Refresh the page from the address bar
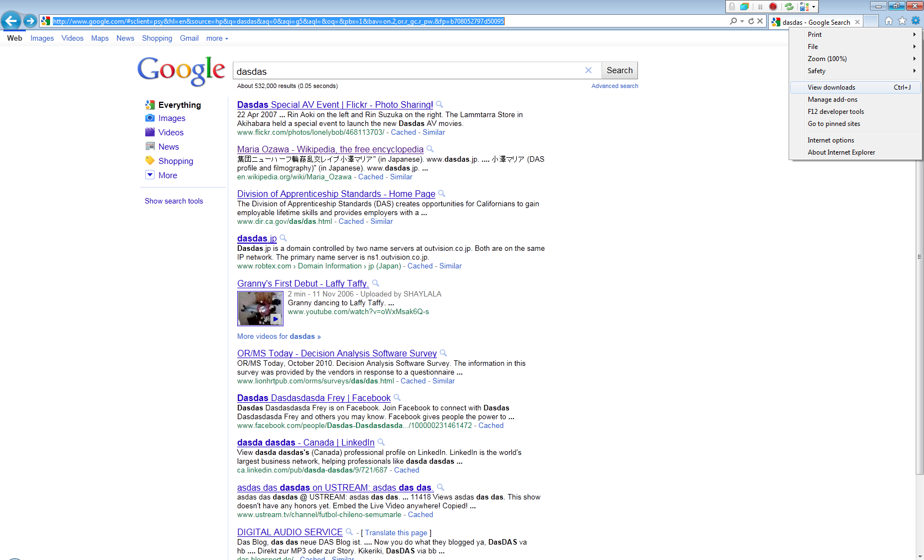Screen dimensions: 924x560 tap(751, 21)
